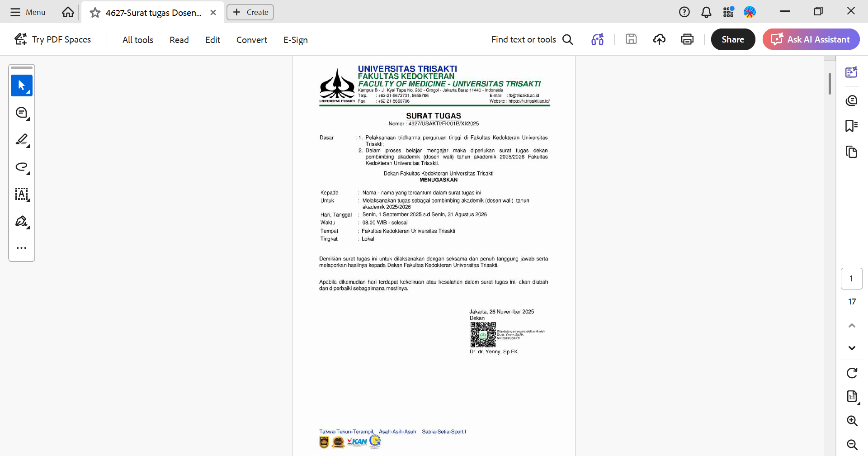Select the Add comment tool
The width and height of the screenshot is (868, 456).
click(x=22, y=113)
